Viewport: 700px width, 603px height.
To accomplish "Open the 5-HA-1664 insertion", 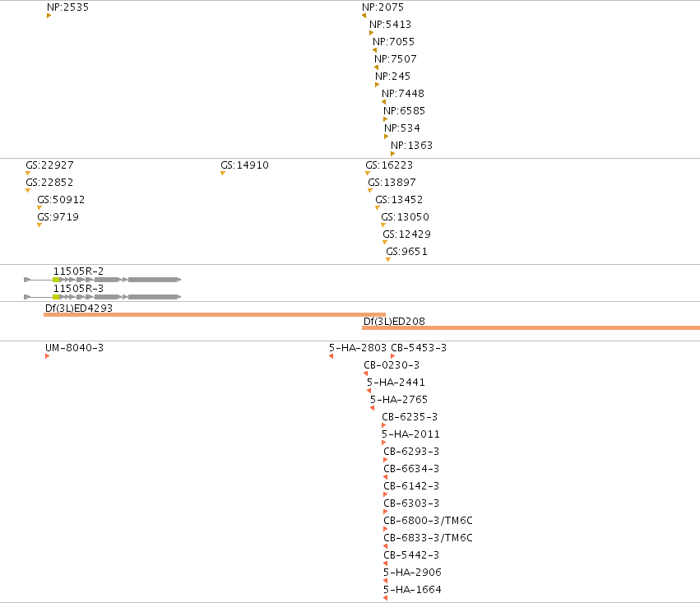I will pyautogui.click(x=412, y=590).
